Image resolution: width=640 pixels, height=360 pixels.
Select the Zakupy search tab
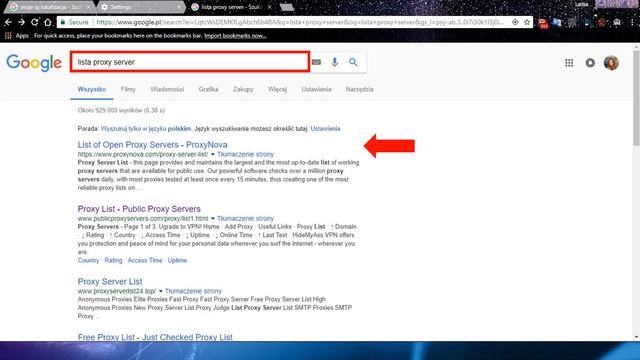[243, 89]
